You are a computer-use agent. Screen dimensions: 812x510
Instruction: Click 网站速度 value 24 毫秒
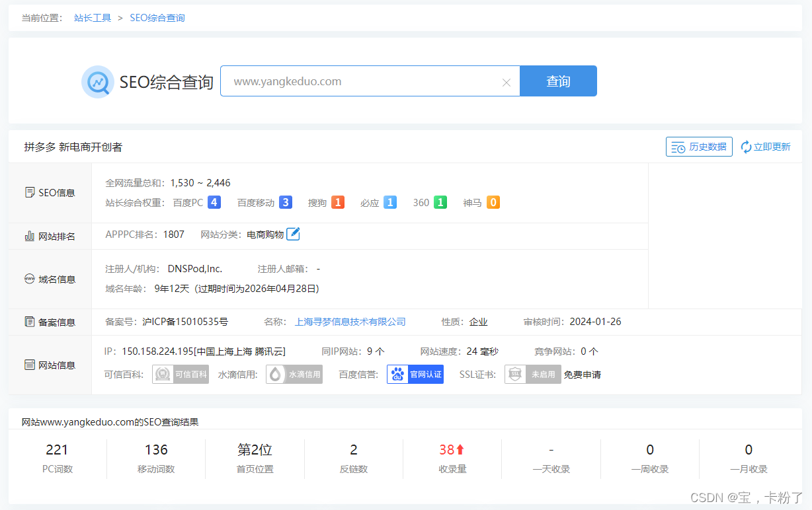point(482,351)
